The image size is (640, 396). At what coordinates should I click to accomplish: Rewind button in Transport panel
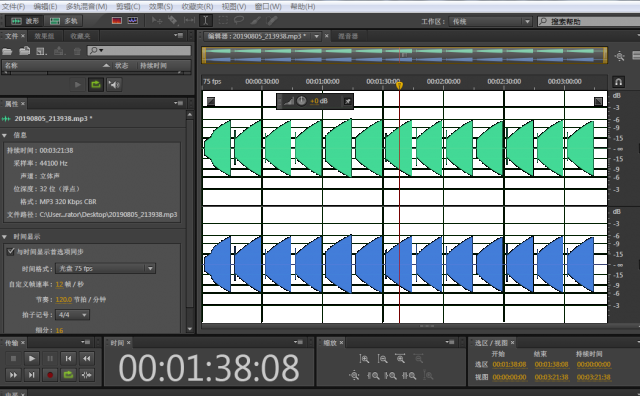click(x=87, y=358)
